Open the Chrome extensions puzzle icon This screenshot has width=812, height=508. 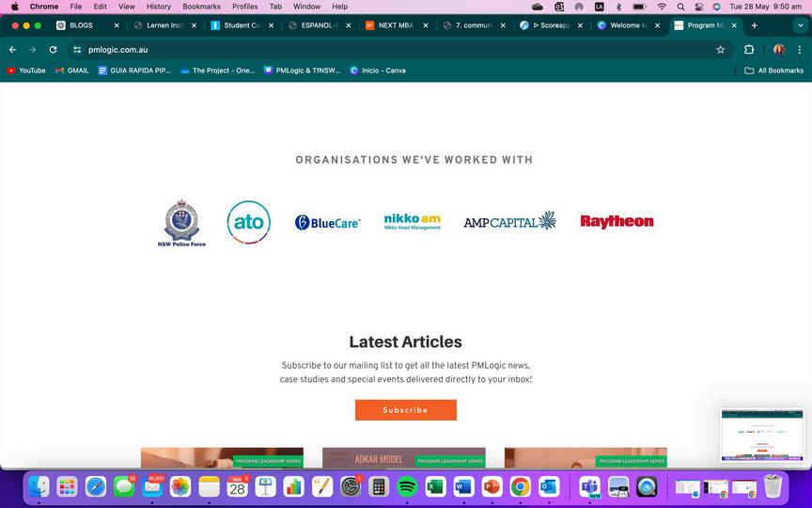click(749, 50)
